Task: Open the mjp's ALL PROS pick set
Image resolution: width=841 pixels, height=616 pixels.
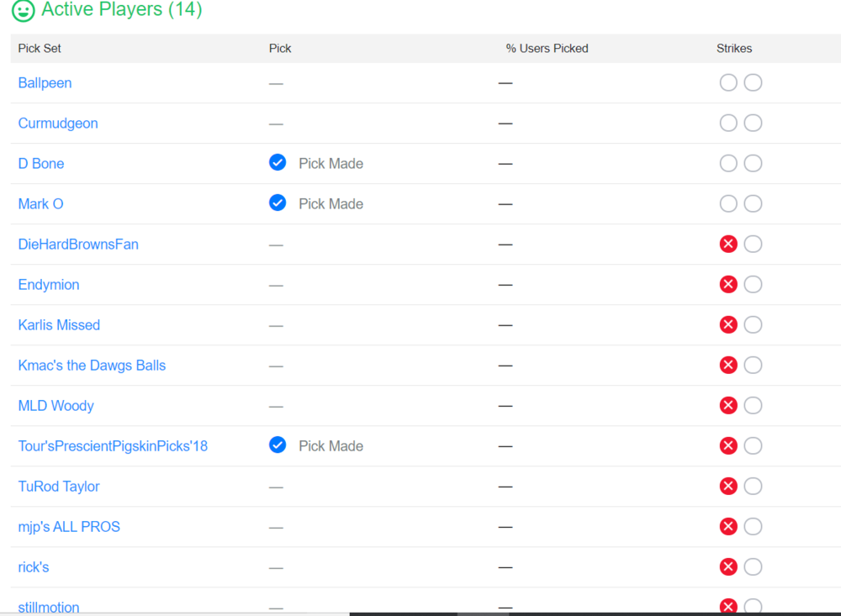Action: tap(69, 527)
